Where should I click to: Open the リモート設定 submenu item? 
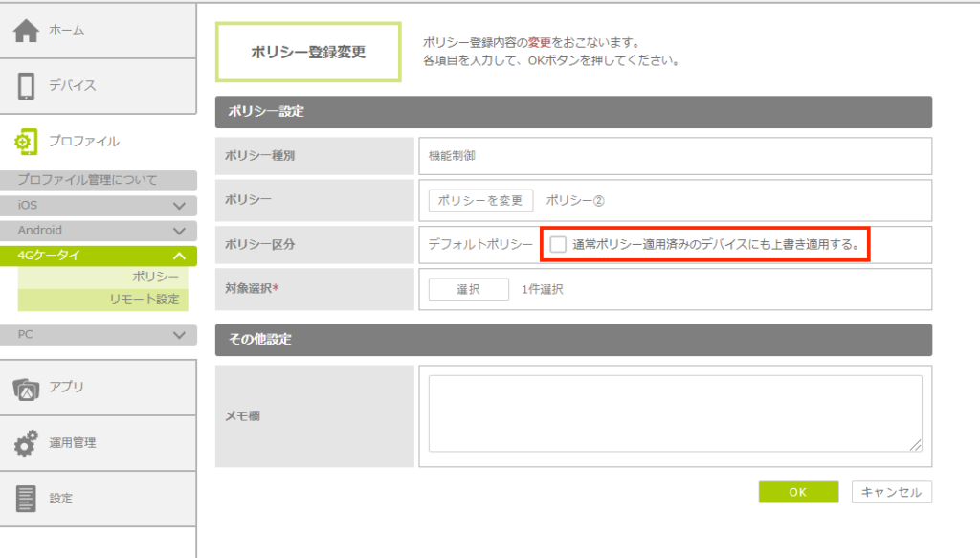[144, 300]
